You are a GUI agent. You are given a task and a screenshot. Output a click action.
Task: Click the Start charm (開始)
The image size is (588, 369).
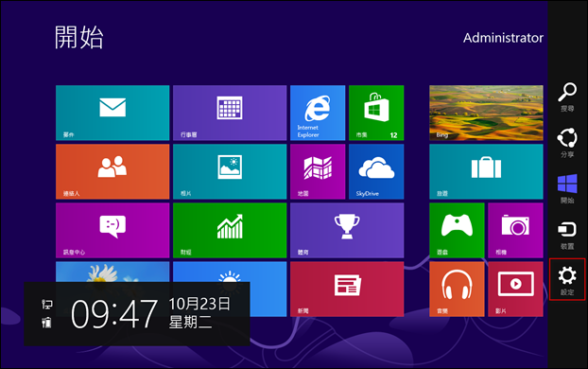(567, 189)
